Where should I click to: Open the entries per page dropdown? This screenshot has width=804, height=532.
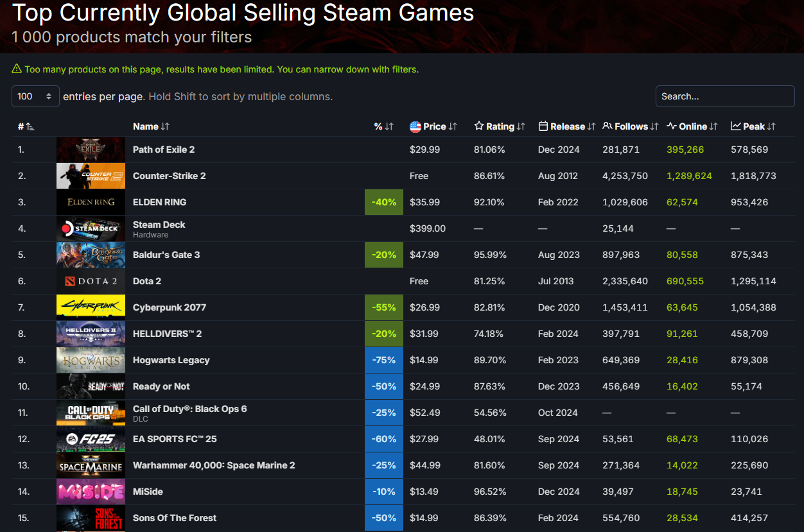(35, 96)
